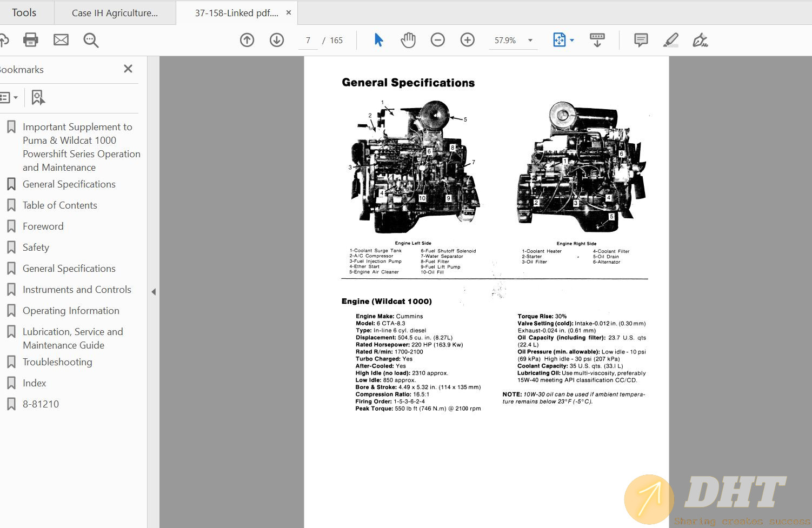Close the Bookmarks panel
Viewport: 812px width, 528px height.
(x=128, y=69)
